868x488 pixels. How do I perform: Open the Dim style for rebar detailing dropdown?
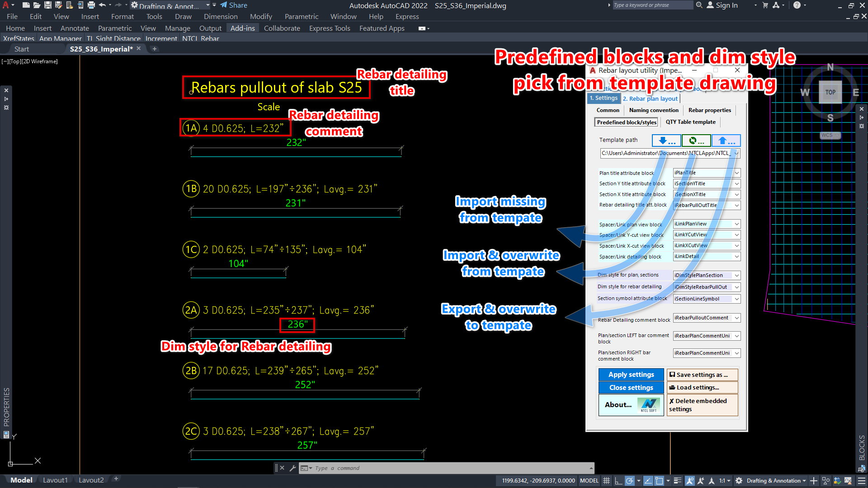[737, 287]
